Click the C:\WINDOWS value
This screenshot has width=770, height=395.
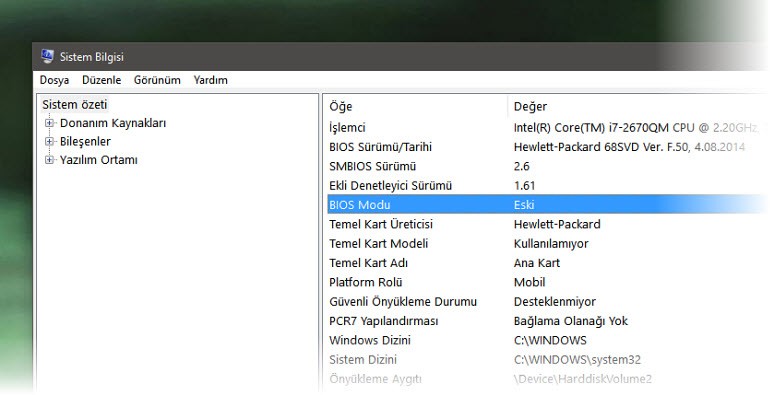[550, 340]
